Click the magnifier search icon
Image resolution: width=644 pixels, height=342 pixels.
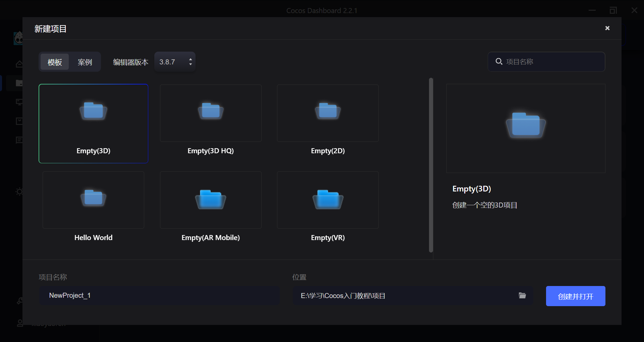[x=499, y=61]
